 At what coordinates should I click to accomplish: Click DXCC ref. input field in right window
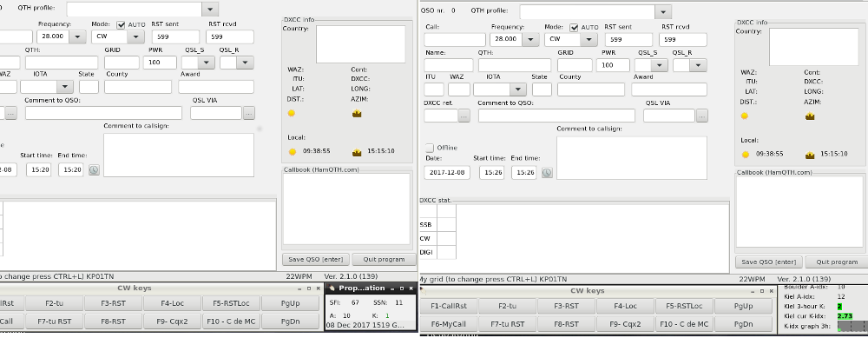[441, 116]
